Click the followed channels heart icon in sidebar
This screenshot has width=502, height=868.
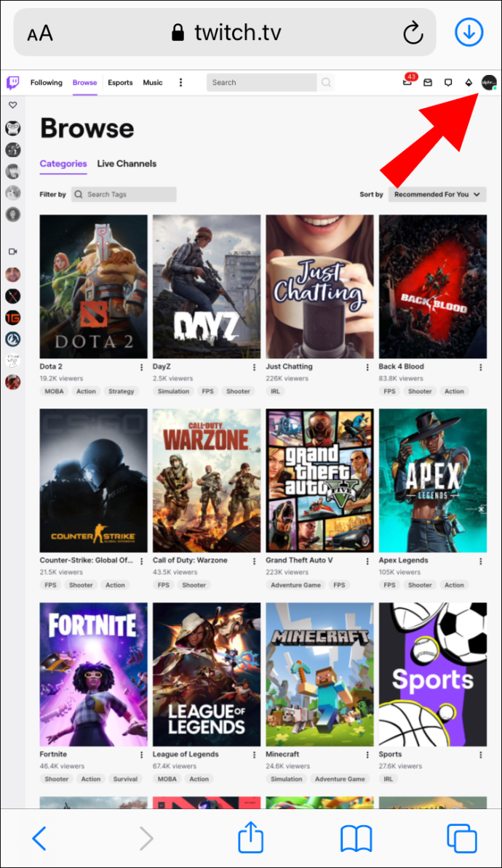pos(13,105)
